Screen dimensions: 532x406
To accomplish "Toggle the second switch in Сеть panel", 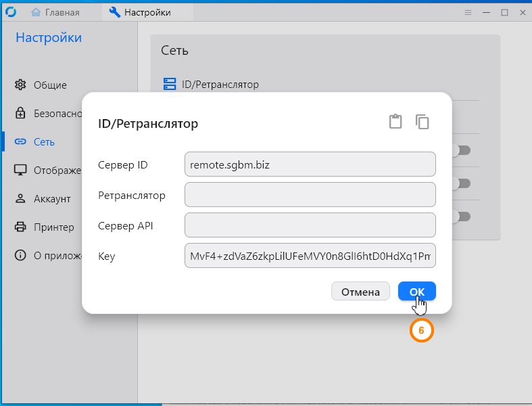I will 462,183.
